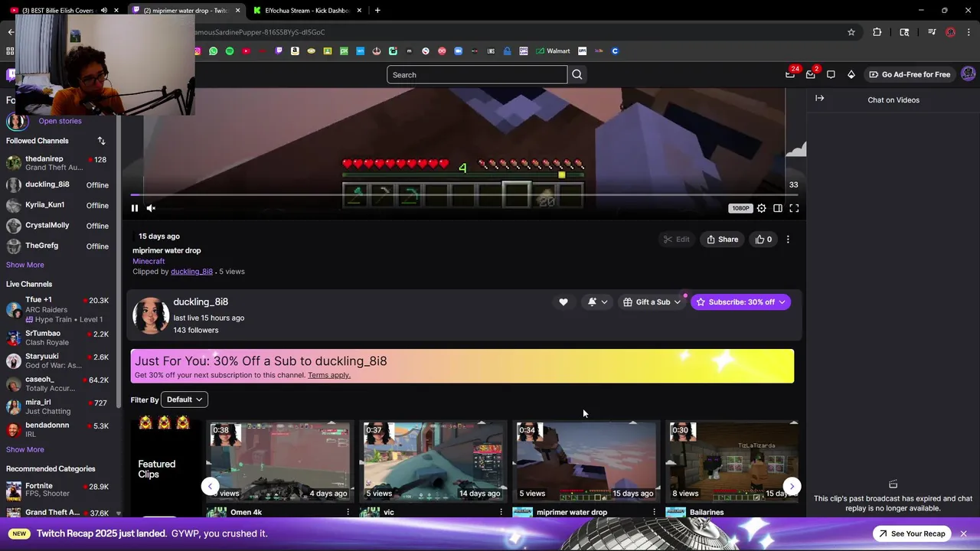Like the clip with thumbs up
Viewport: 980px width, 551px height.
pos(763,239)
